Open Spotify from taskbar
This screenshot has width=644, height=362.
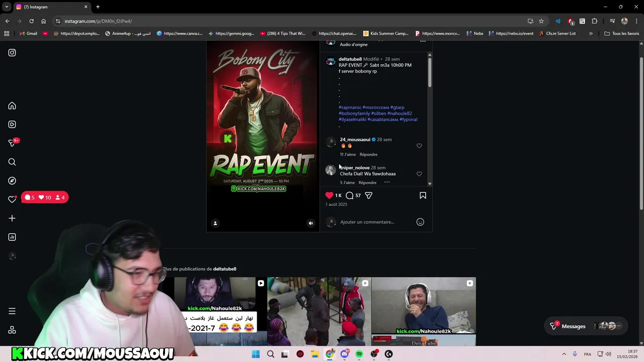(359, 354)
